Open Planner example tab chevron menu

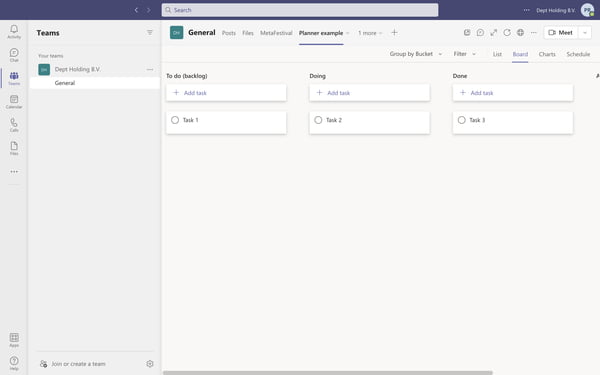(347, 33)
